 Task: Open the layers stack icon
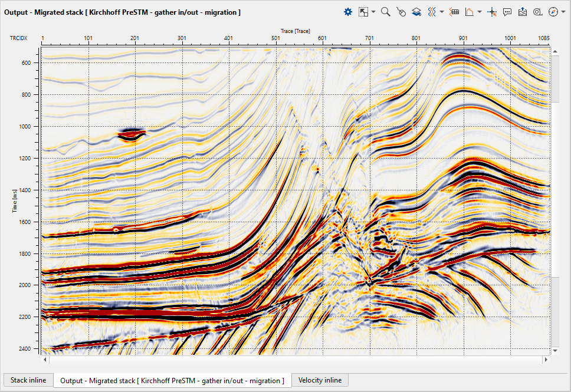[416, 11]
